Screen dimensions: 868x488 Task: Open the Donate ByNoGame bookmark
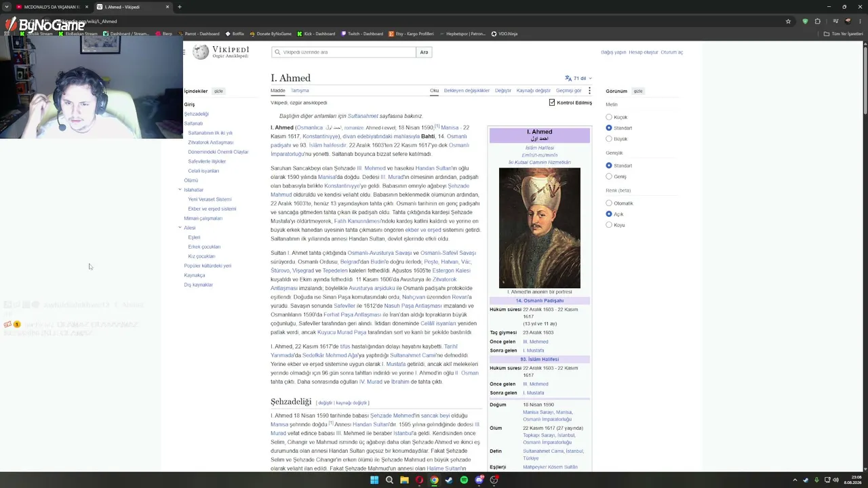(x=270, y=34)
